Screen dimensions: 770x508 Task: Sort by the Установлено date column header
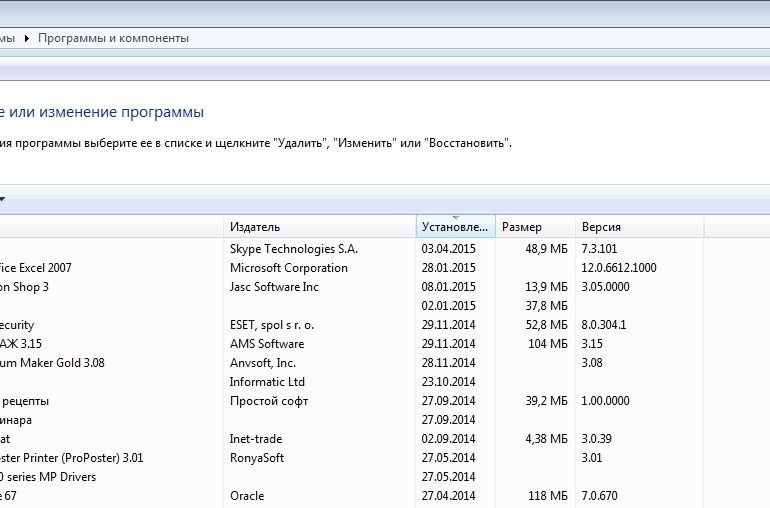(455, 227)
